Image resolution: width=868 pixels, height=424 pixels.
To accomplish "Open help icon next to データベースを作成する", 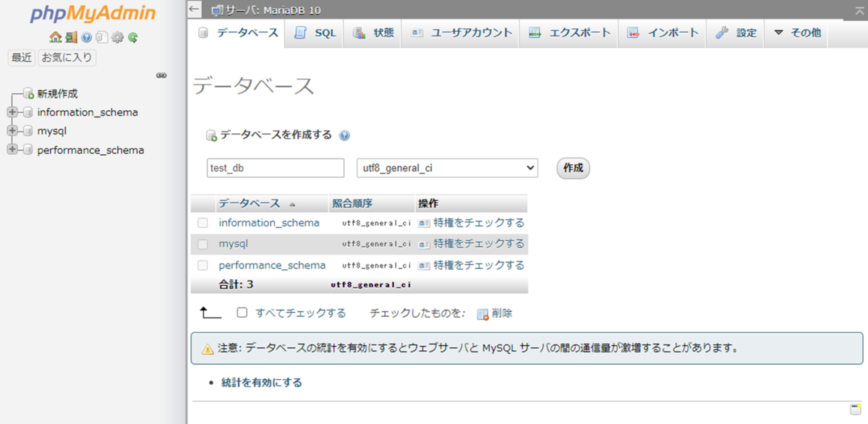I will [x=344, y=135].
